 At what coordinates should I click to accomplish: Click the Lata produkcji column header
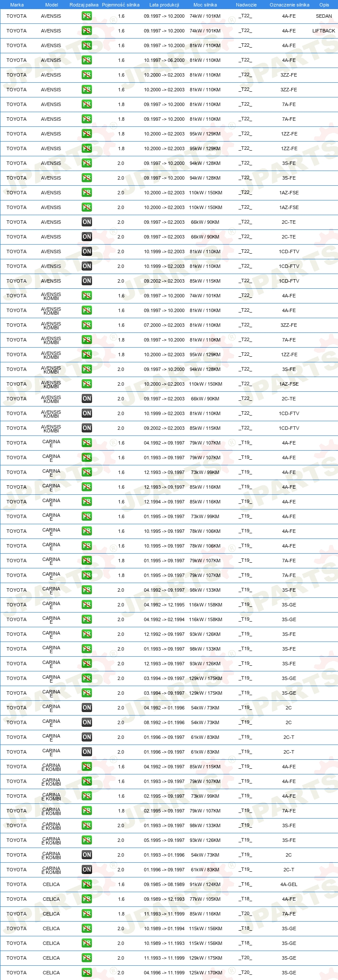pyautogui.click(x=164, y=5)
